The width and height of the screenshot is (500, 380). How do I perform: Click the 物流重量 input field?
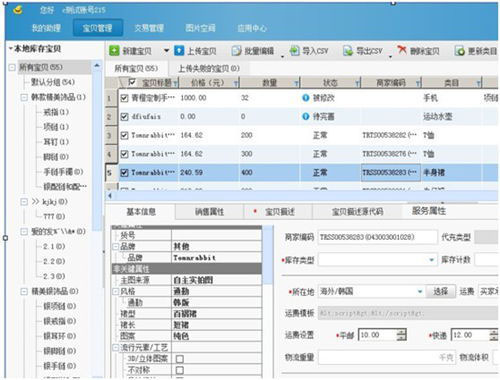pyautogui.click(x=387, y=357)
